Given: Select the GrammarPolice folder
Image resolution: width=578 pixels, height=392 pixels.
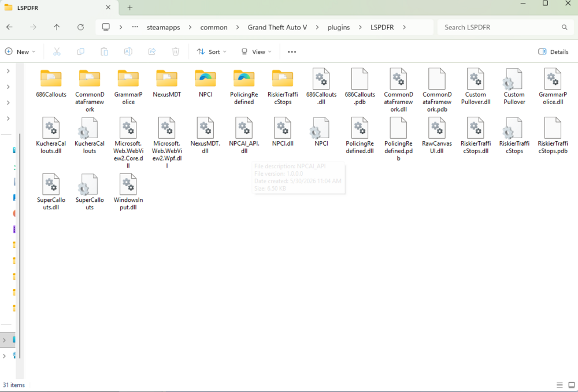Looking at the screenshot, I should coord(128,87).
